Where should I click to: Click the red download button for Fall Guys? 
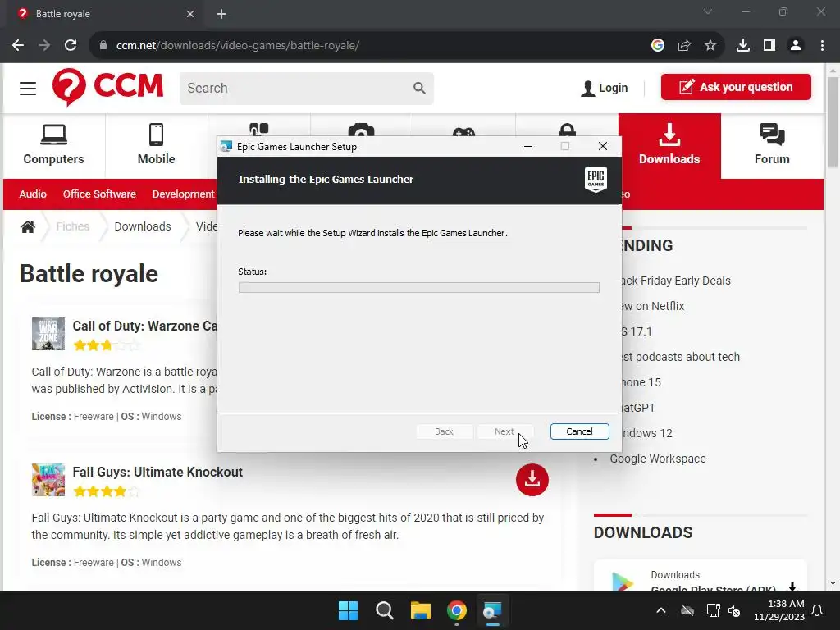(x=532, y=479)
